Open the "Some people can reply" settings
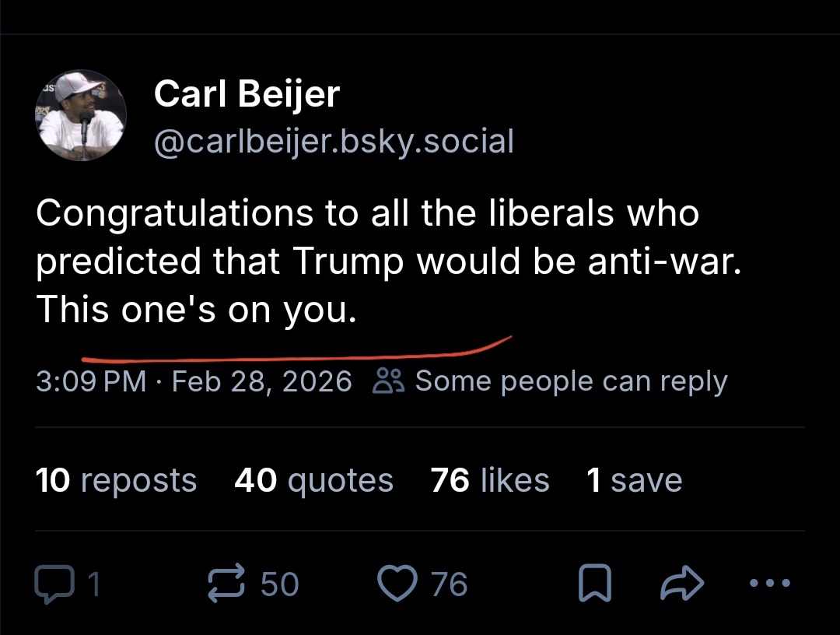The width and height of the screenshot is (840, 635). click(x=570, y=381)
